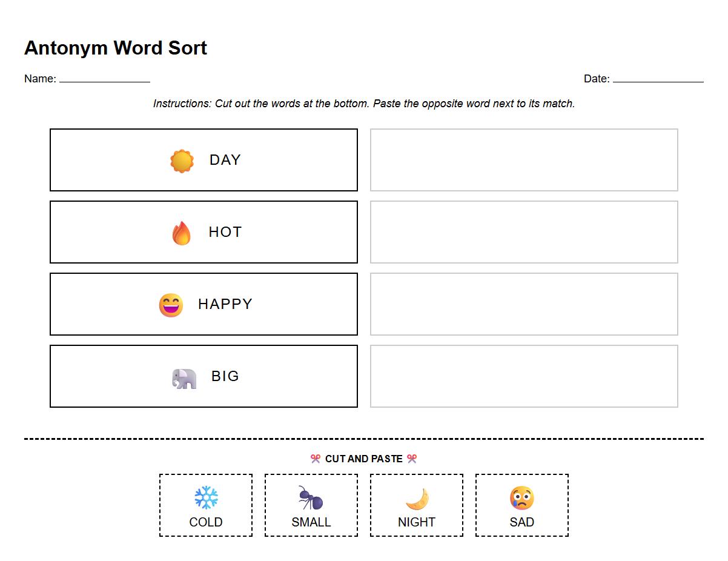Click the laughing face emoji beside HAPPY
The image size is (728, 561).
tap(171, 304)
